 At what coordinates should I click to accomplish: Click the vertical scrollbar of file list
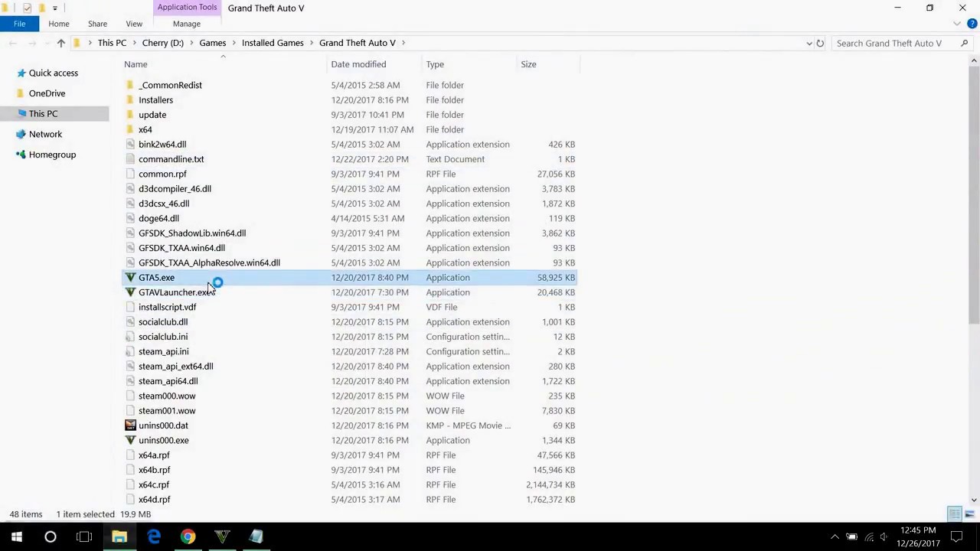(974, 195)
